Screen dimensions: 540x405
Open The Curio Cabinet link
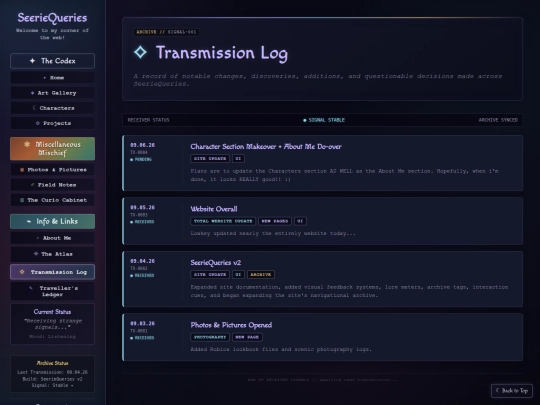coord(52,200)
